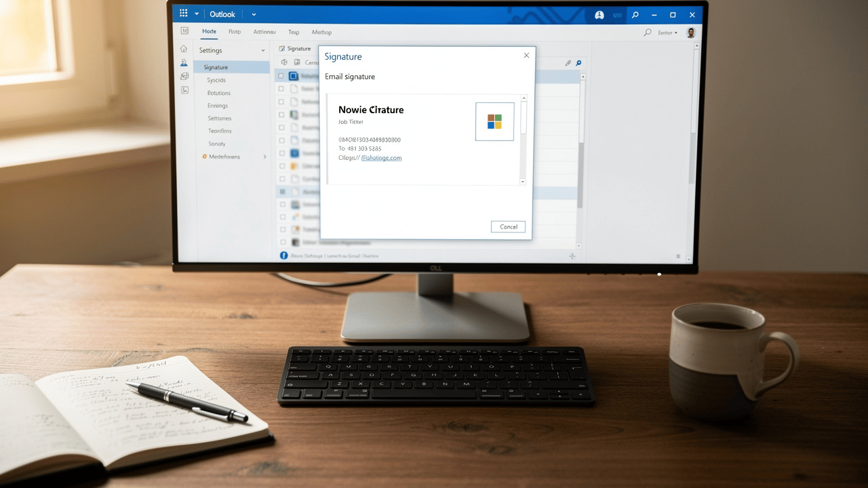The width and height of the screenshot is (868, 488).
Task: Switch to the Merbop tab
Action: pyautogui.click(x=321, y=32)
